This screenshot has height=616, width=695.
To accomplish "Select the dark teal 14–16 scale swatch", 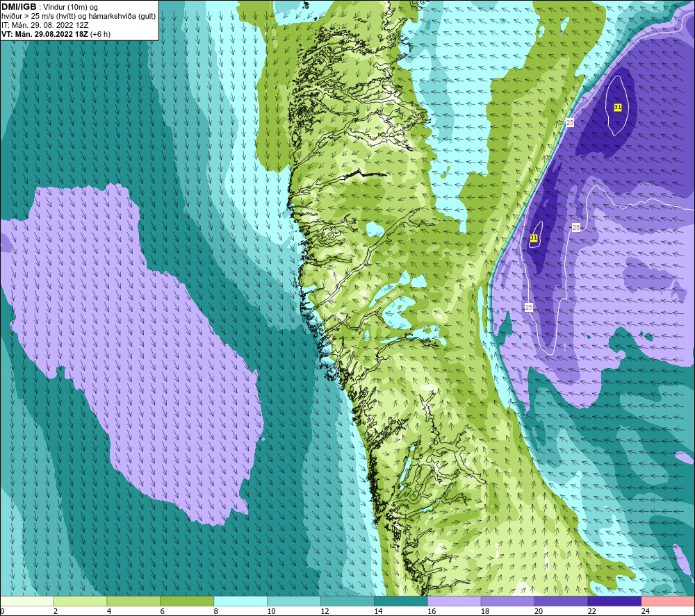I will 401,601.
